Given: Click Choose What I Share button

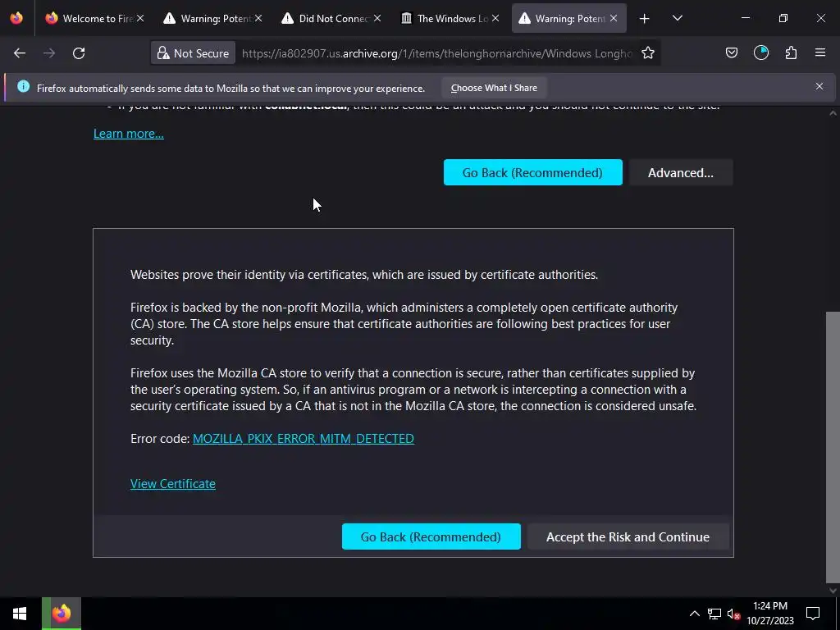Looking at the screenshot, I should point(494,88).
